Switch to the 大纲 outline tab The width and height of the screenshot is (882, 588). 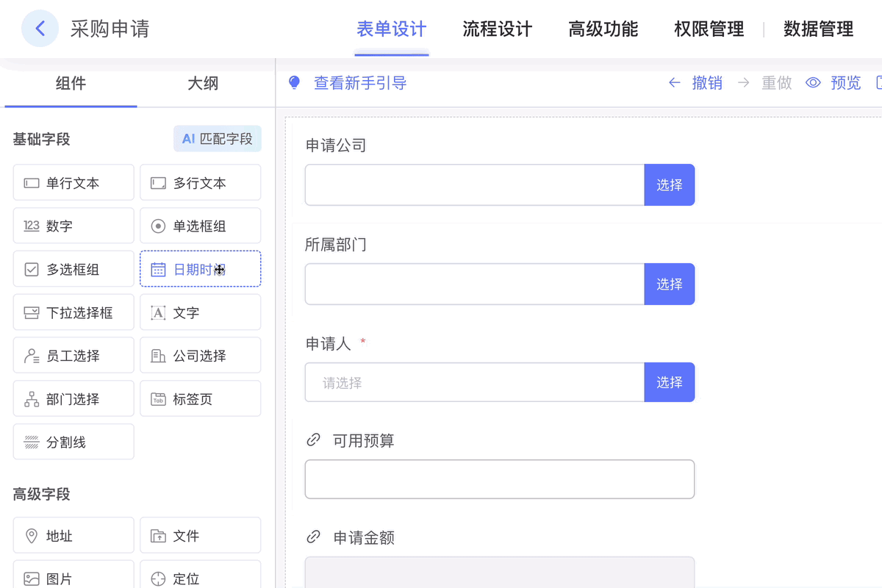(x=203, y=84)
